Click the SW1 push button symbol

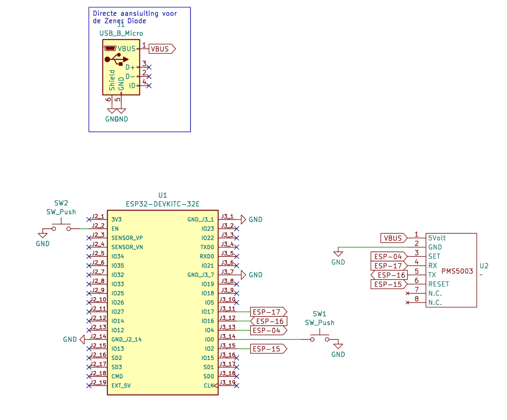point(320,339)
